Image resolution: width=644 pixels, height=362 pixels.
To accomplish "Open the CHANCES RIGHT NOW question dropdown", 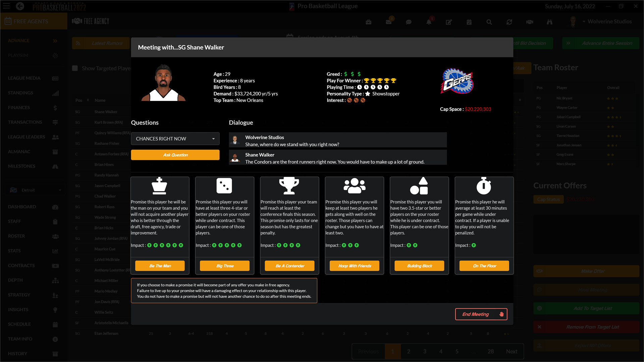I will click(x=175, y=138).
